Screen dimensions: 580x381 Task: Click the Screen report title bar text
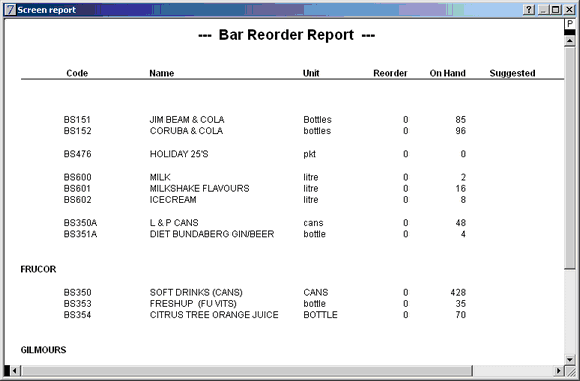click(47, 10)
